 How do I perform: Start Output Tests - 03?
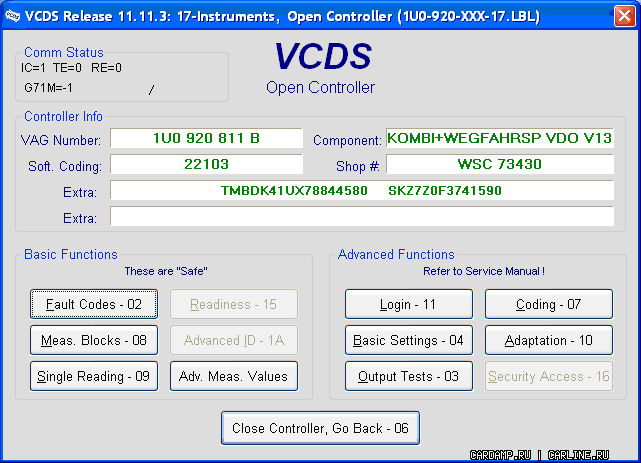click(409, 376)
